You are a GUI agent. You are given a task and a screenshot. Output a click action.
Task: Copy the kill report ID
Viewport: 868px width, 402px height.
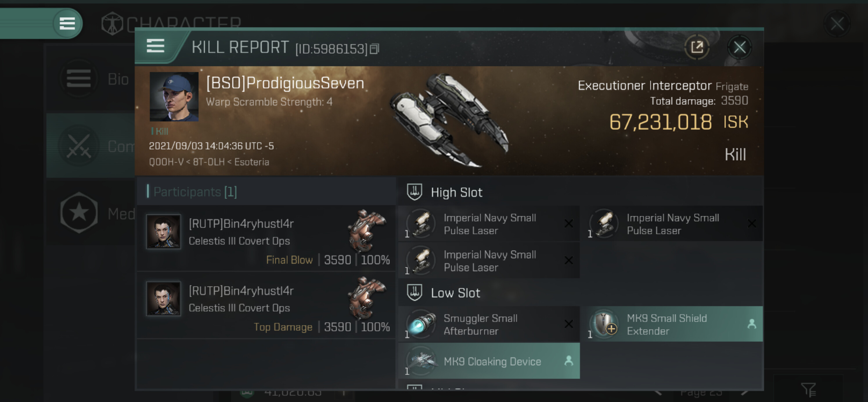pos(374,49)
